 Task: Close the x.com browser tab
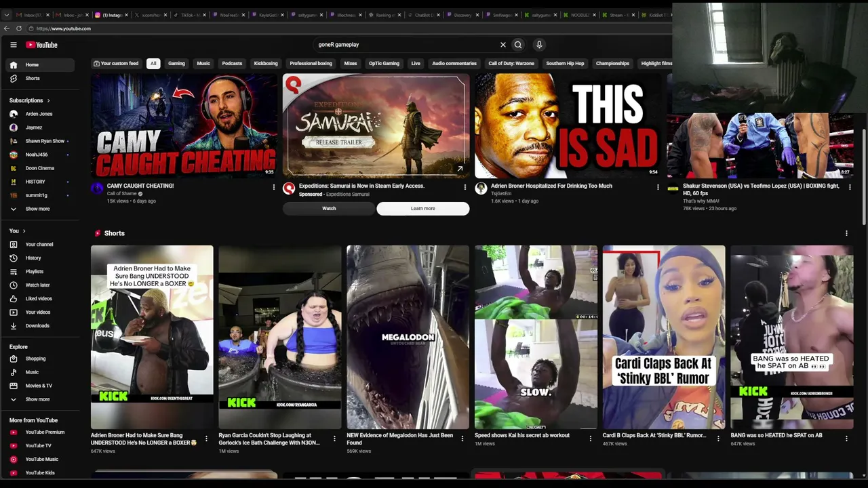point(163,15)
